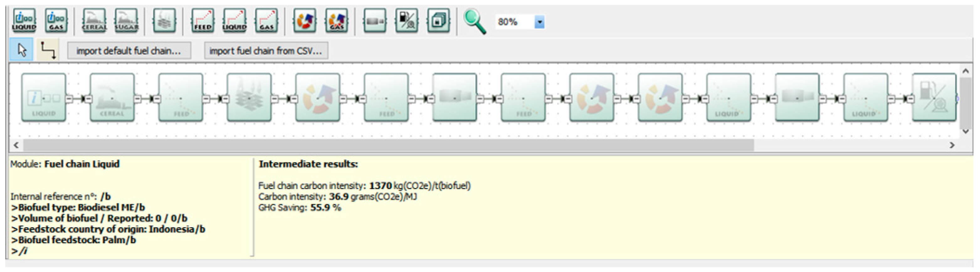Click the horizontal scrollbar thumb under the canvas
The width and height of the screenshot is (980, 272).
tap(388, 145)
